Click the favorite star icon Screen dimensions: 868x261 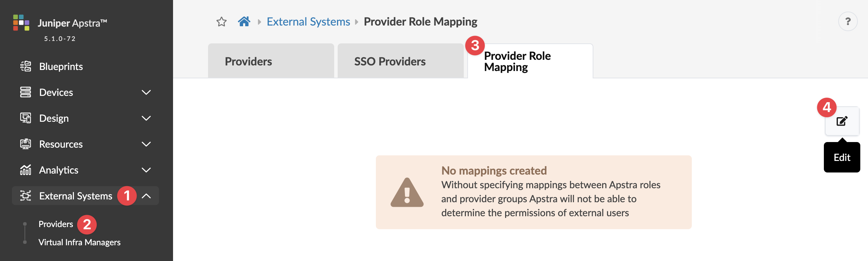click(221, 22)
